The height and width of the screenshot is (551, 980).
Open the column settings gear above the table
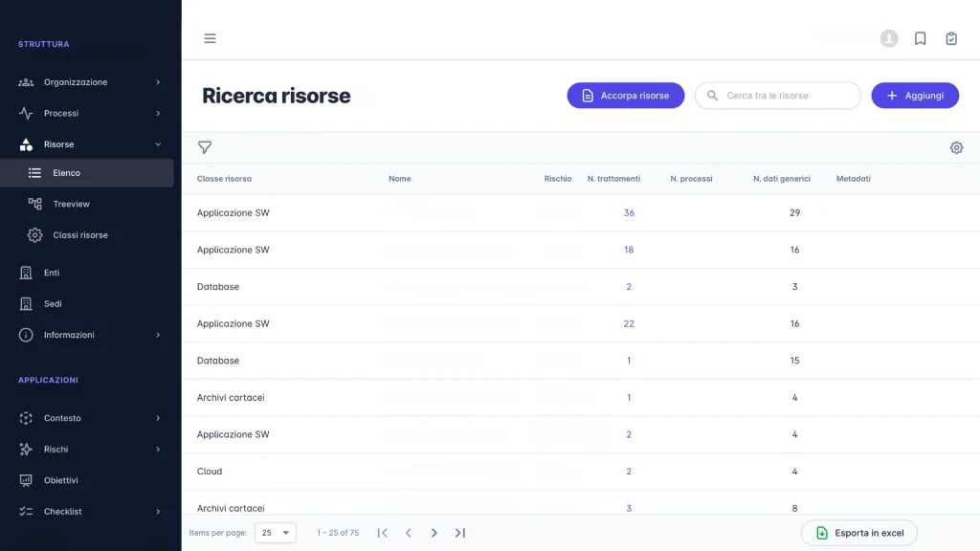tap(956, 147)
